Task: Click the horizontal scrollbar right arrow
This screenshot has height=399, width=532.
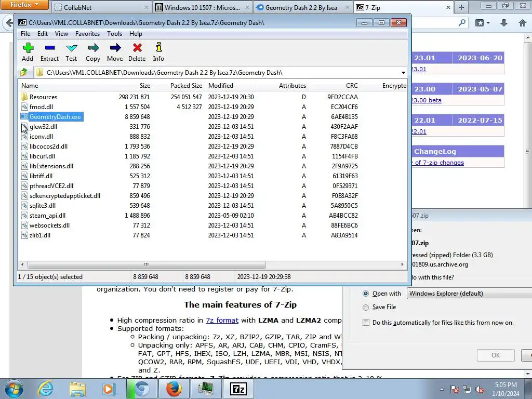Action: coord(403,264)
